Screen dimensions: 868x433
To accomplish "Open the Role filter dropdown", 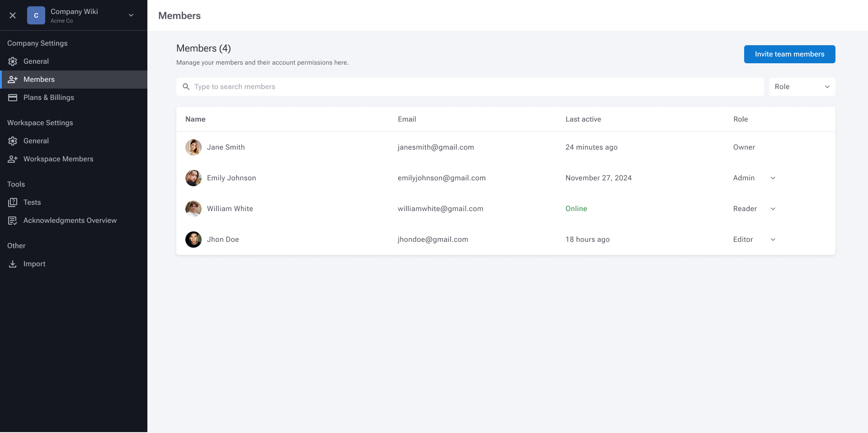I will click(802, 86).
